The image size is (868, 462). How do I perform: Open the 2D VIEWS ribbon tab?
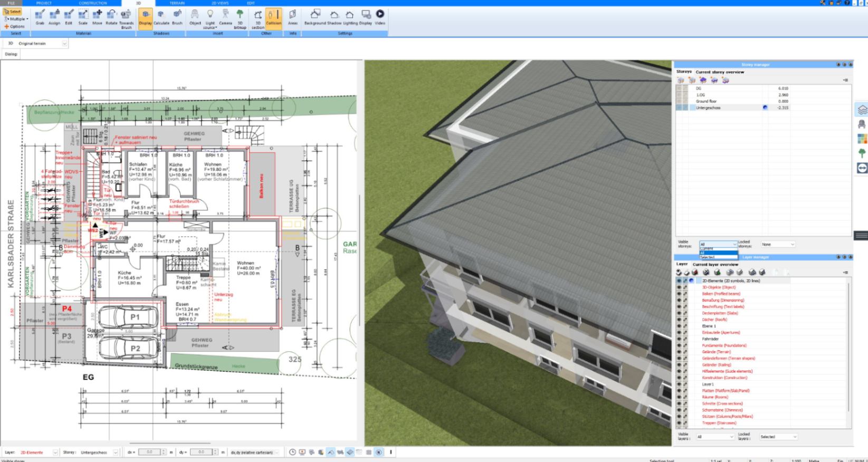(220, 3)
